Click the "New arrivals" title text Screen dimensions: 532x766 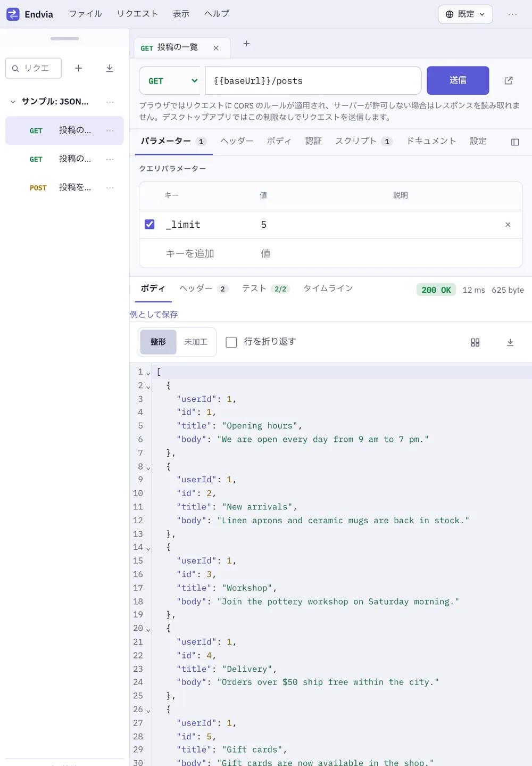coord(257,507)
